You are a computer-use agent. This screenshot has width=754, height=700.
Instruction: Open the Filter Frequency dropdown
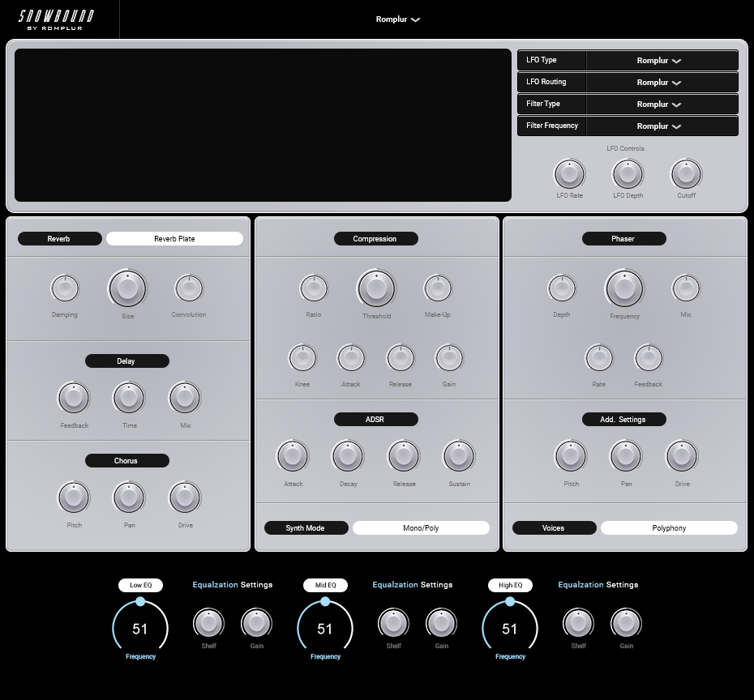(x=662, y=126)
